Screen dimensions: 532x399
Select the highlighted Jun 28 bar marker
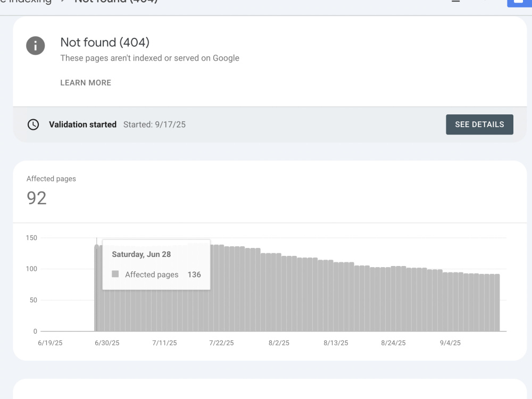(97, 288)
